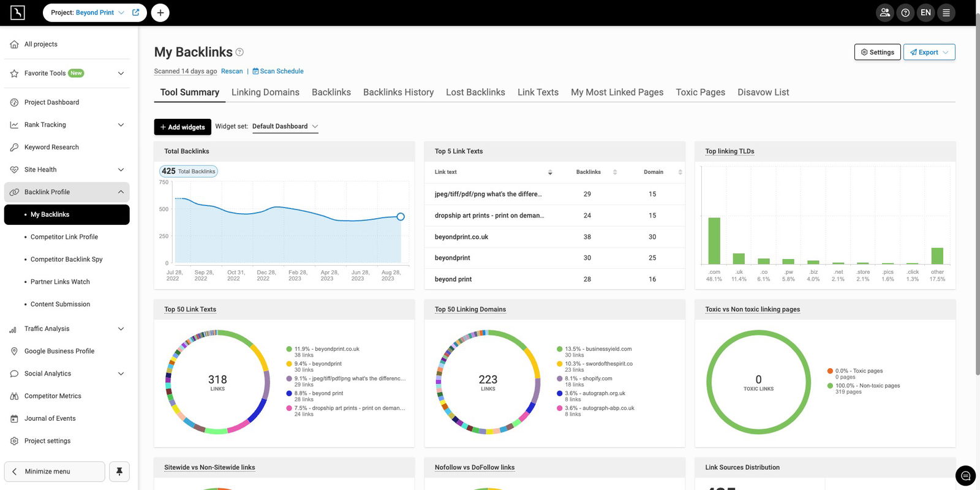Click the Total Backlinks chart endpoint marker
The width and height of the screenshot is (980, 490).
(401, 217)
